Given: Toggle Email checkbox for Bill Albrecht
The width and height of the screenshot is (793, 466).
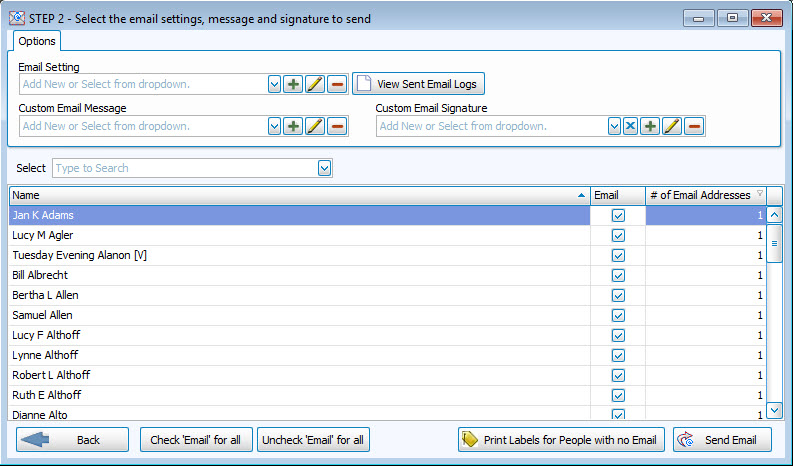Looking at the screenshot, I should [618, 275].
